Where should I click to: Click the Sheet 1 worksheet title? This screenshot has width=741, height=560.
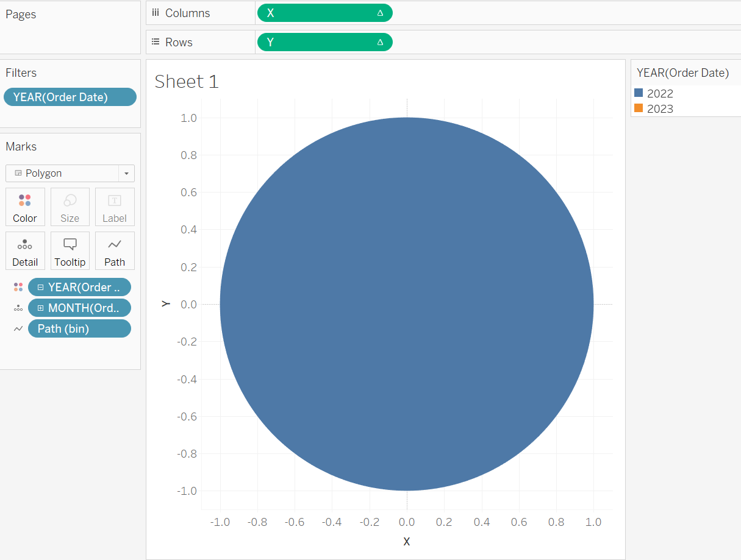coord(185,81)
